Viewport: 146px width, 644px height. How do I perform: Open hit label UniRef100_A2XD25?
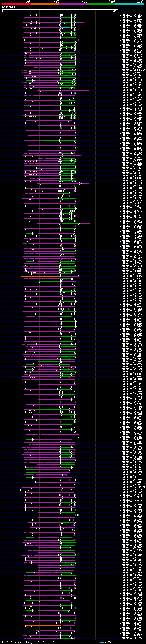pyautogui.click(x=131, y=42)
